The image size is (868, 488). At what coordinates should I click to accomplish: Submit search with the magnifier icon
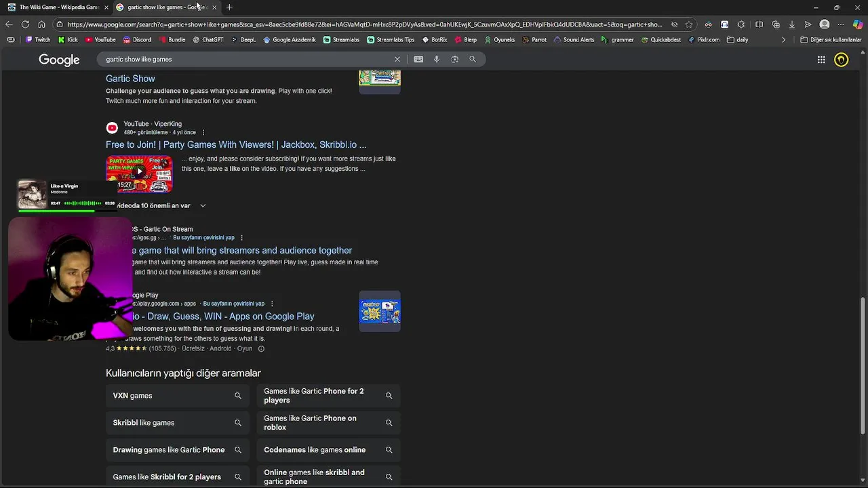(473, 59)
